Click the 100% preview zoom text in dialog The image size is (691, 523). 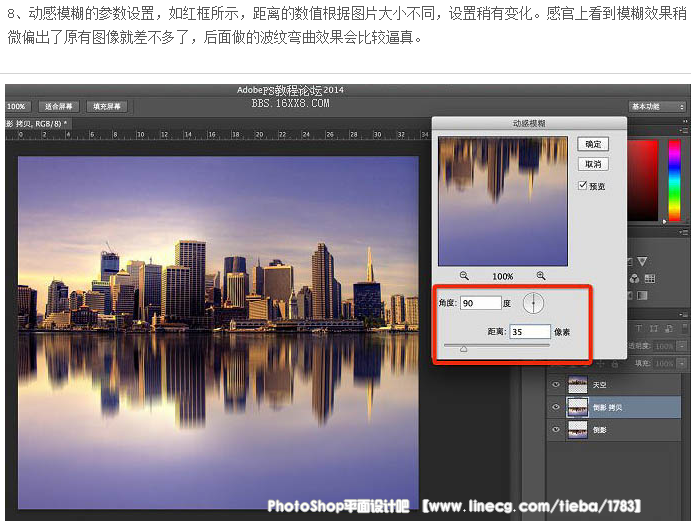[x=503, y=276]
